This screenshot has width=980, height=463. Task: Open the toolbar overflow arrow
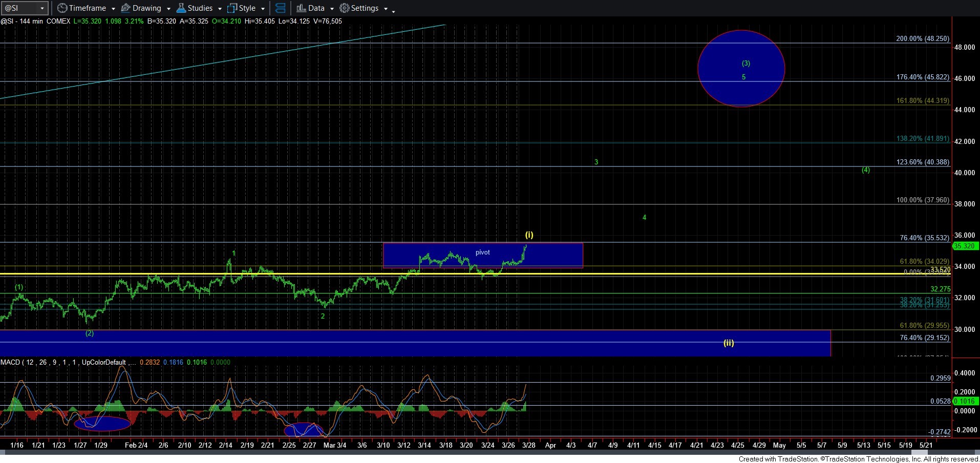[x=393, y=11]
